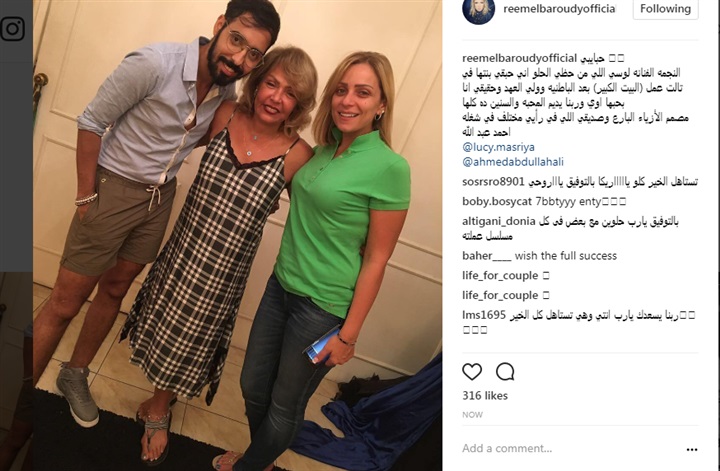720x471 pixels.
Task: Click the Add a comment field
Action: [569, 448]
